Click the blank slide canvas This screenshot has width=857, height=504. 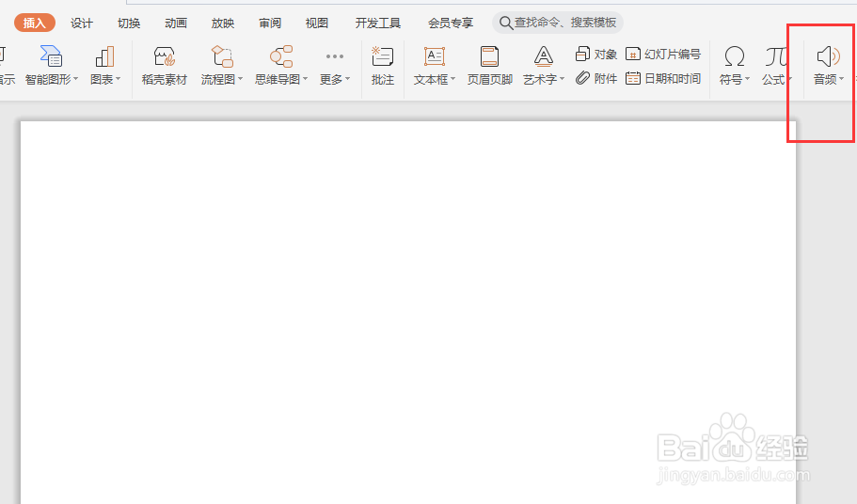click(x=408, y=312)
